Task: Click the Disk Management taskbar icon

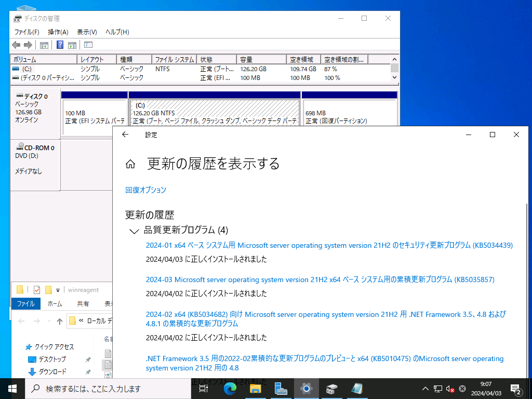Action: [332, 389]
